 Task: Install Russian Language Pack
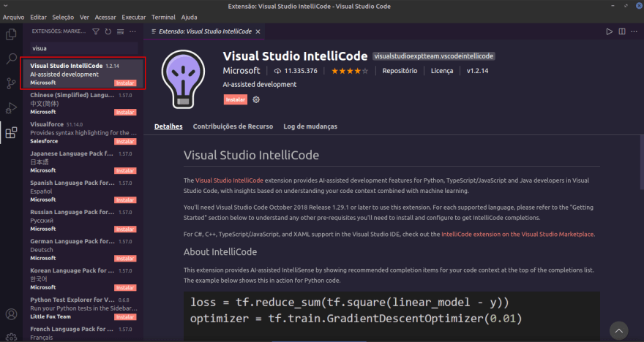coord(125,229)
